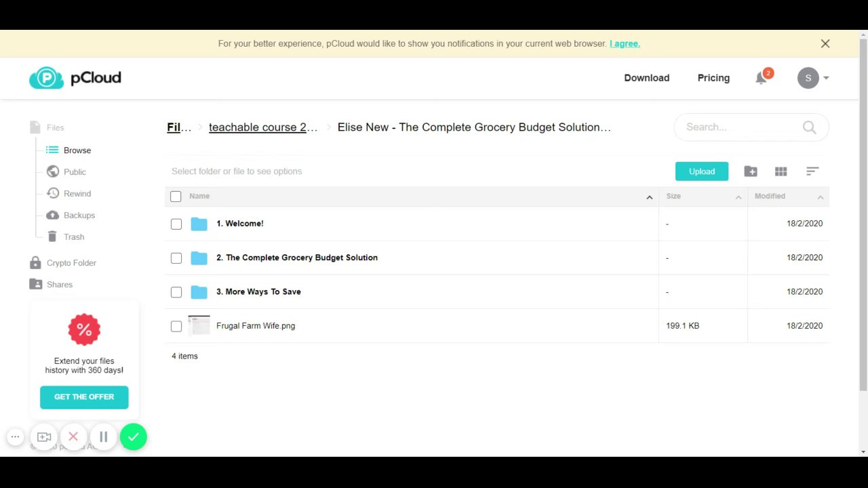Check the box for 1. Welcome!

tap(176, 224)
